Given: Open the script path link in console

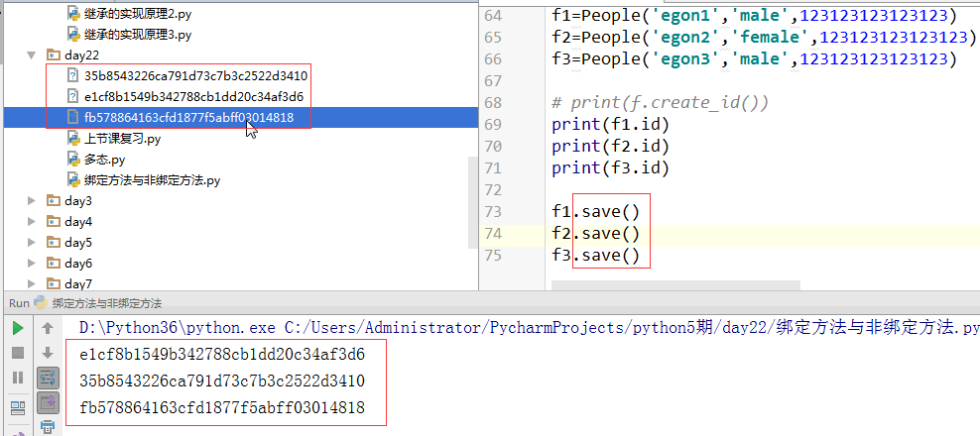Looking at the screenshot, I should pos(632,327).
